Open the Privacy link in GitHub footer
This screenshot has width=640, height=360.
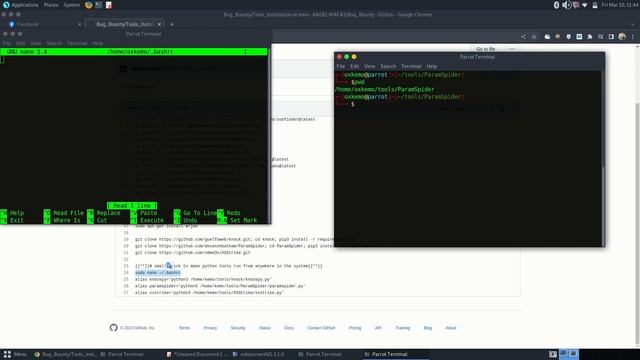coord(210,328)
